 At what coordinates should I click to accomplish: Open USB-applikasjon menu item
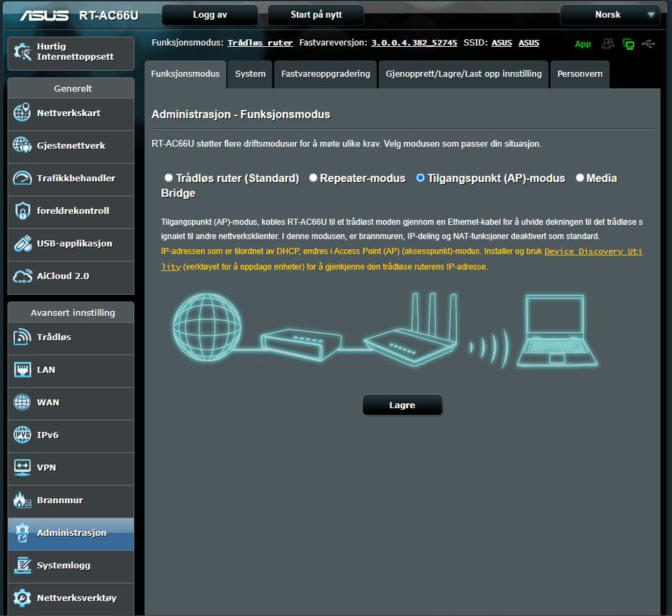tap(71, 244)
